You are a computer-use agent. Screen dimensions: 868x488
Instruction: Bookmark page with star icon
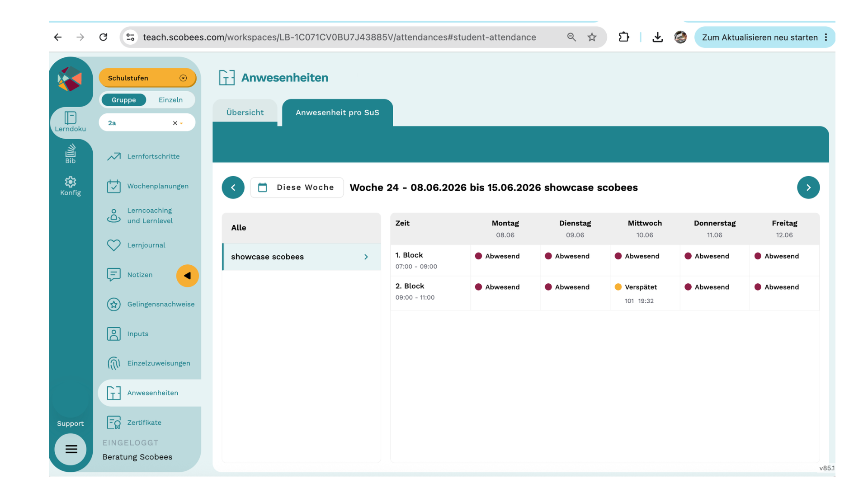[592, 37]
